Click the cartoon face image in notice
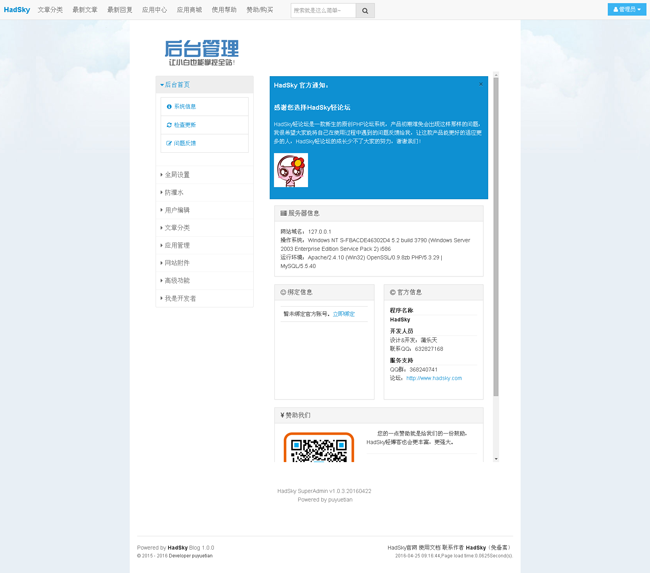 tap(291, 170)
